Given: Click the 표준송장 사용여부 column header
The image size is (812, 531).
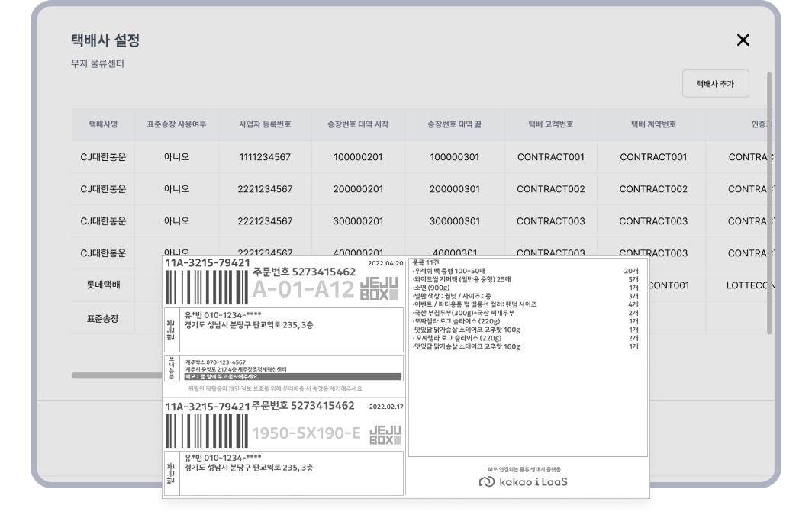Looking at the screenshot, I should click(x=176, y=124).
